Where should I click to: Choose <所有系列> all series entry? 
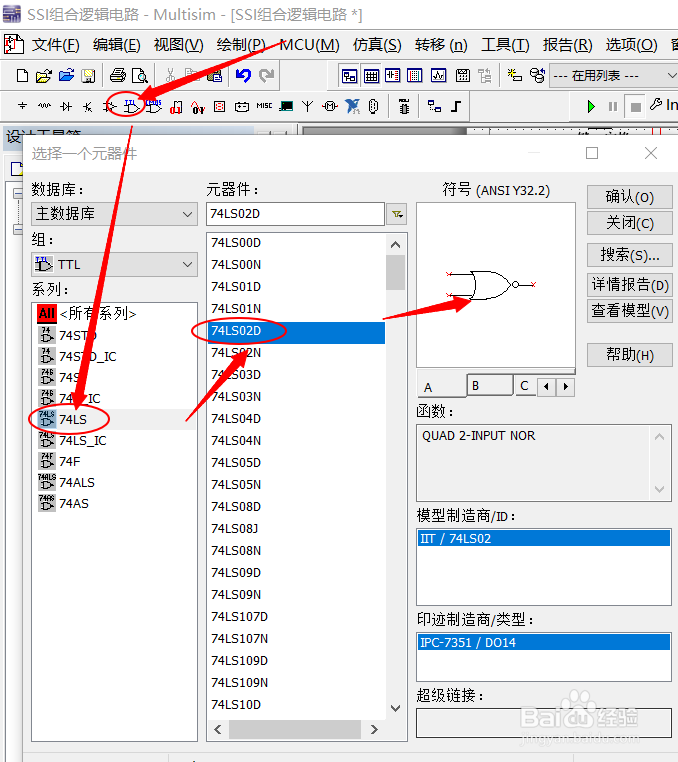(98, 313)
